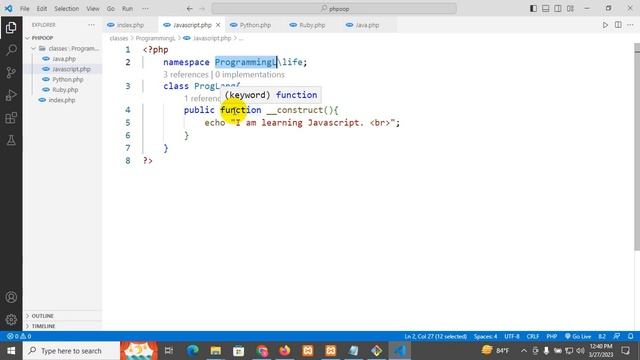Click the phpoop command center search box
This screenshot has height=360, width=640.
pos(334,8)
